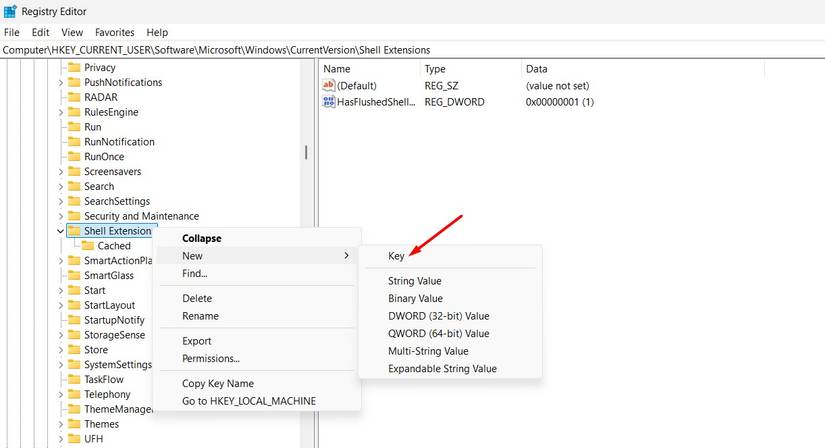
Task: Click the Store folder icon
Action: [x=74, y=350]
